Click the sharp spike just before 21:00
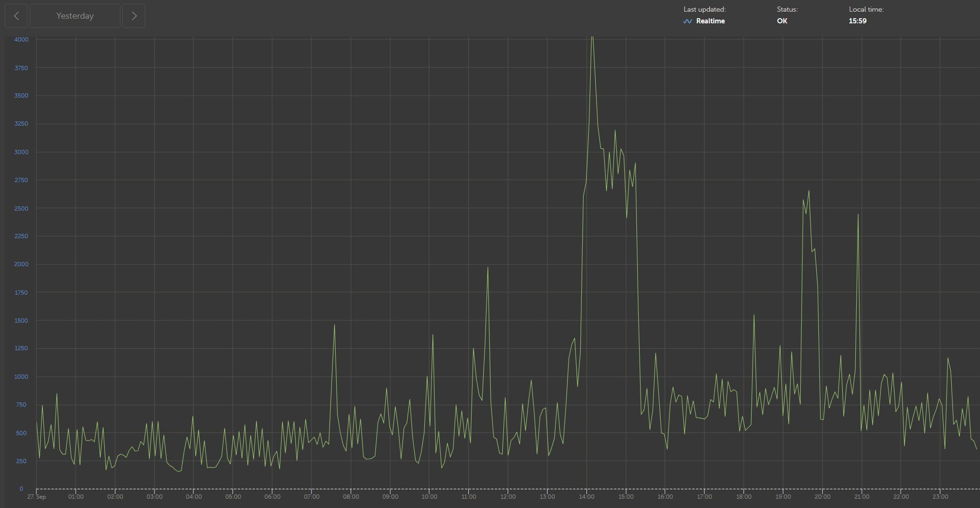Image resolution: width=980 pixels, height=508 pixels. coord(858,214)
